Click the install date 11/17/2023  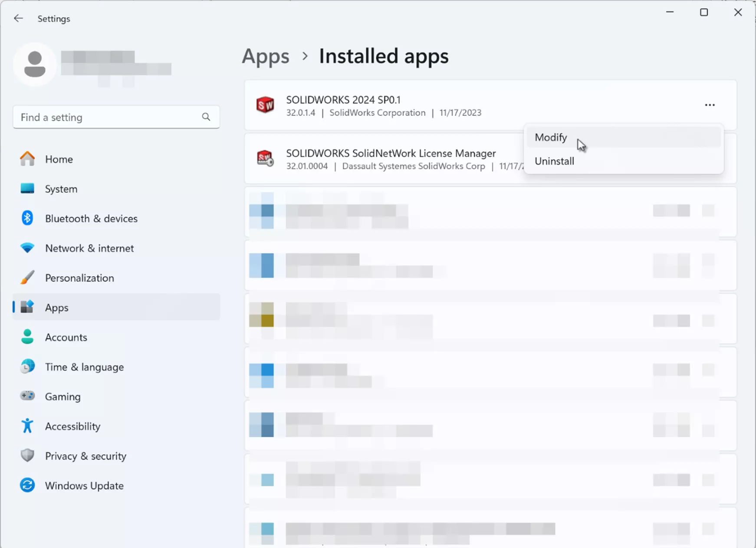(460, 113)
